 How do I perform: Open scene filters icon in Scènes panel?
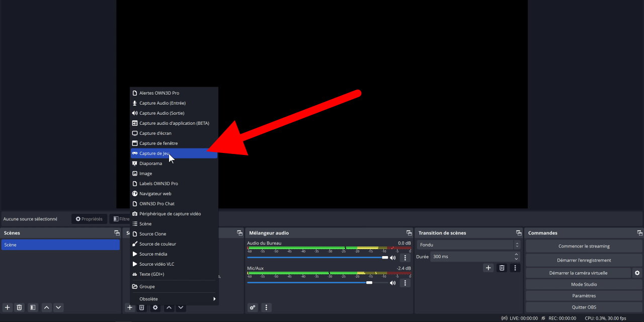(32, 307)
